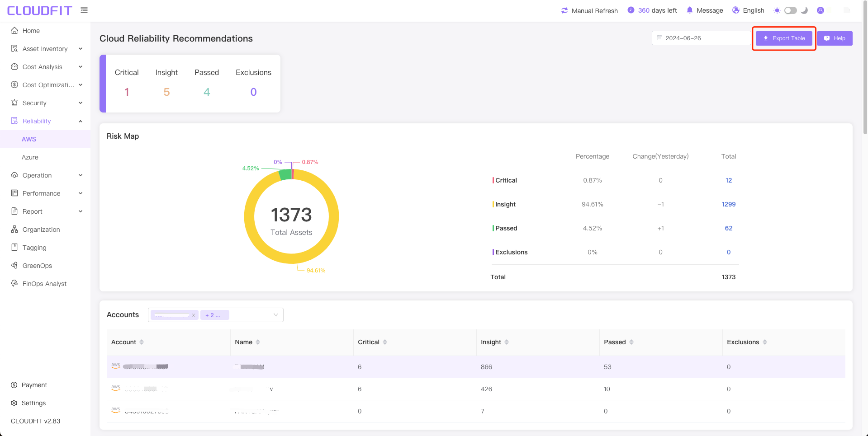Click the calendar icon in date field

tap(659, 38)
